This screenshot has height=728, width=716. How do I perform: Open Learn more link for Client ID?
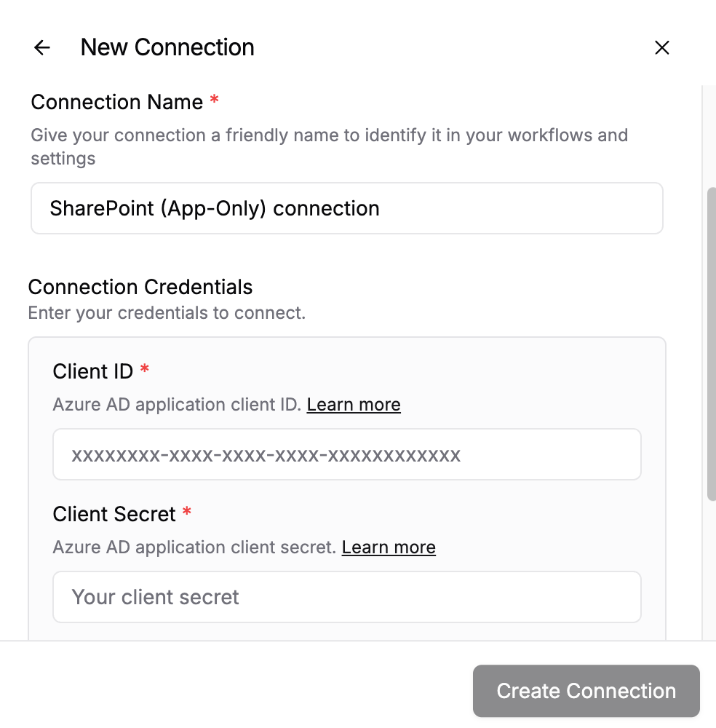click(x=354, y=405)
